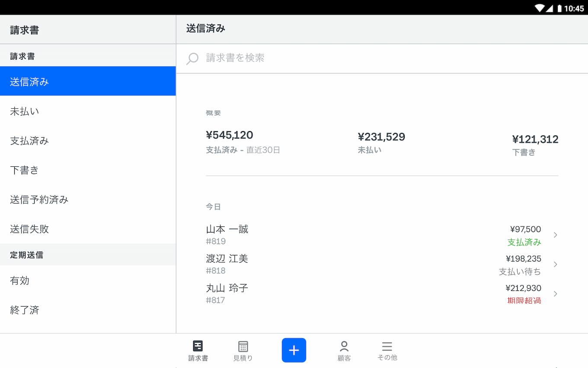This screenshot has width=588, height=368.
Task: Open その他 from the bottom navigation
Action: click(387, 350)
